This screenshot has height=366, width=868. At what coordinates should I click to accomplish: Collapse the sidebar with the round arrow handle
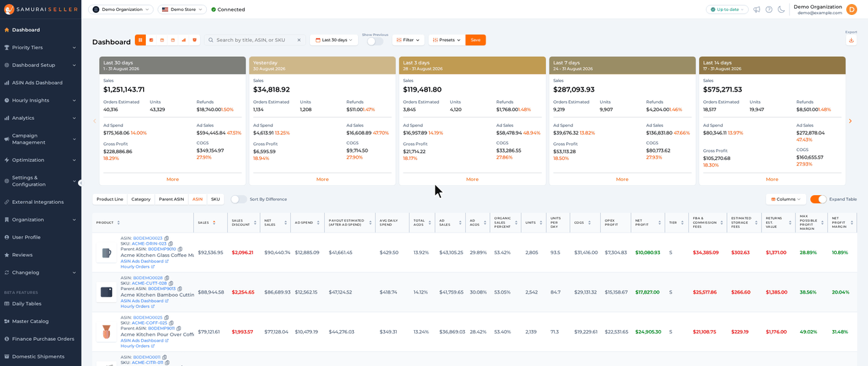click(80, 183)
